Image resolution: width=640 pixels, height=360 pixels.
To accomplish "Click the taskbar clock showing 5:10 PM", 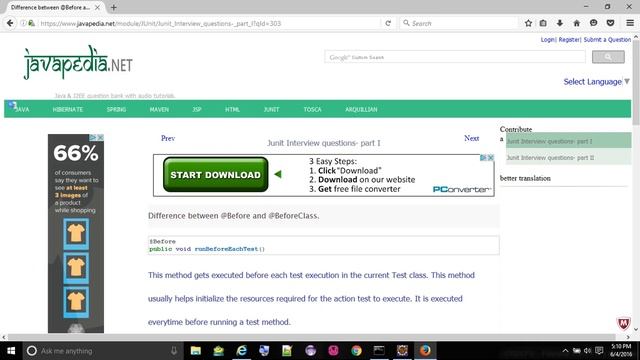I will (x=620, y=351).
